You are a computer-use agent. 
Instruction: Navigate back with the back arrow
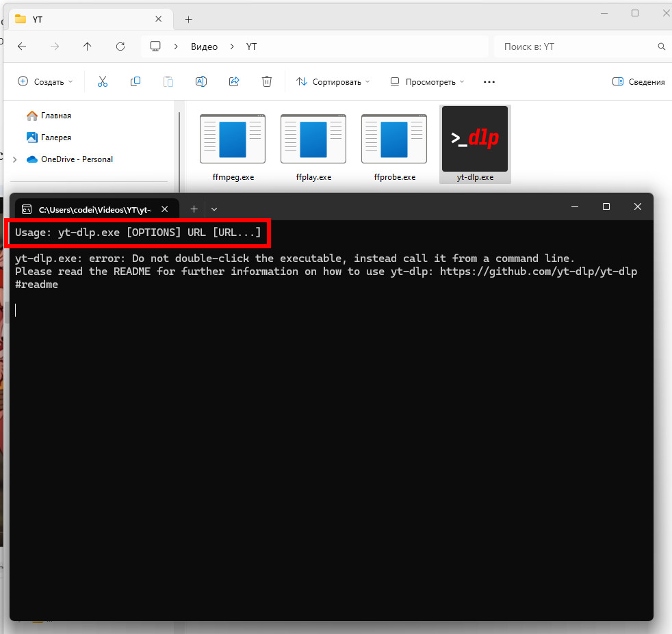point(22,47)
